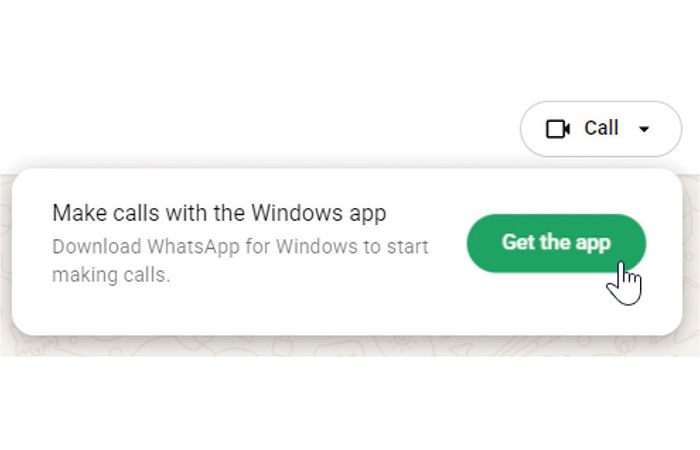Expand the Call dropdown arrow
Viewport: 700px width, 450px height.
coord(644,129)
